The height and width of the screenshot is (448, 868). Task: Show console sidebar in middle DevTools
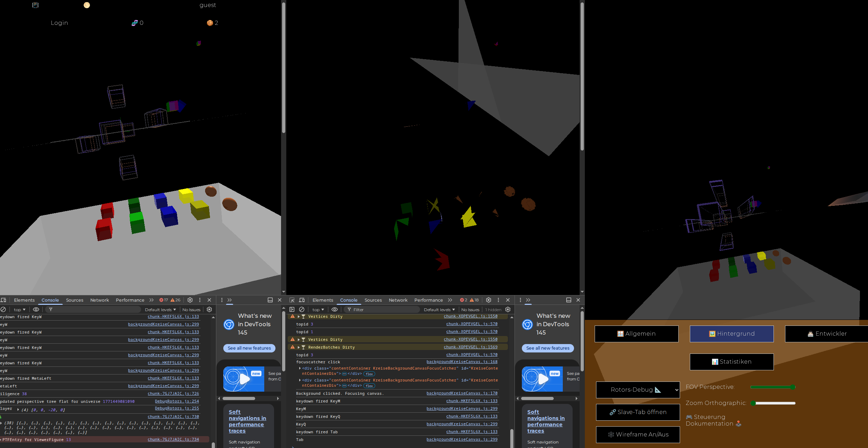coord(292,309)
